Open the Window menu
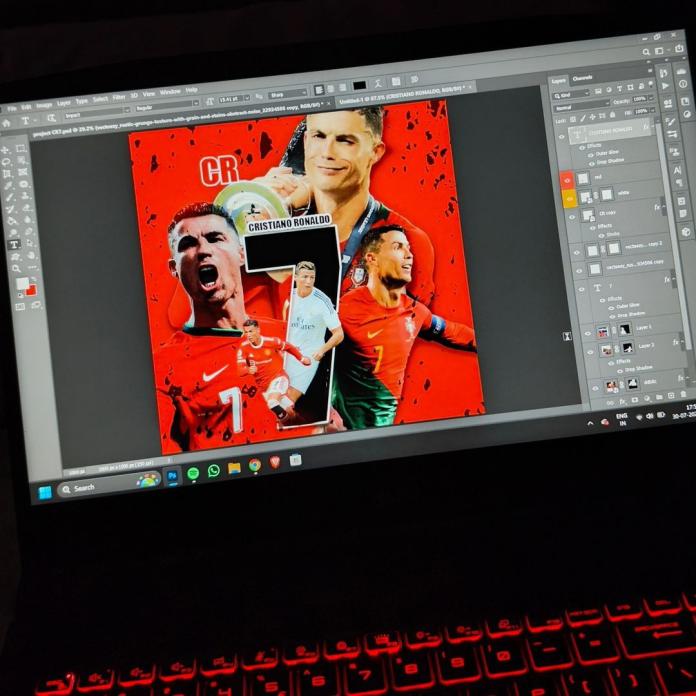The width and height of the screenshot is (696, 696). 170,92
